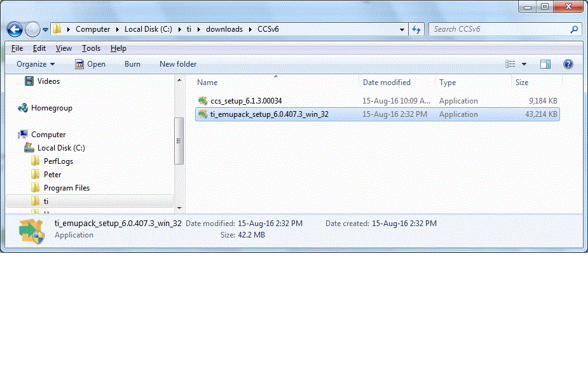Viewport: 588px width, 390px height.
Task: Click the ti breadcrumb segment
Action: pyautogui.click(x=189, y=29)
